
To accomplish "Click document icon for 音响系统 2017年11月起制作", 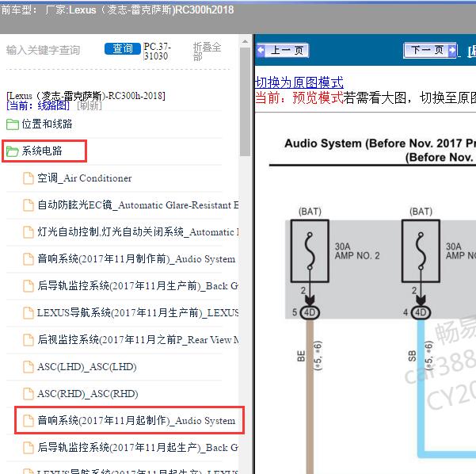I will tap(29, 421).
